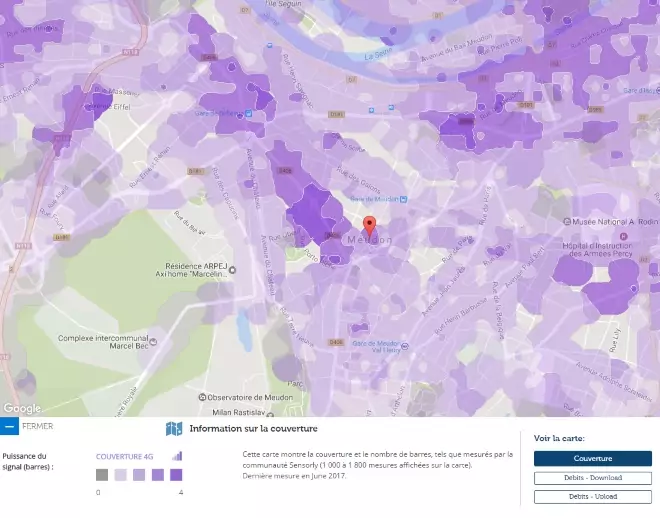Click the Musée National A. Rodin marker
660x518 pixels.
click(x=567, y=221)
